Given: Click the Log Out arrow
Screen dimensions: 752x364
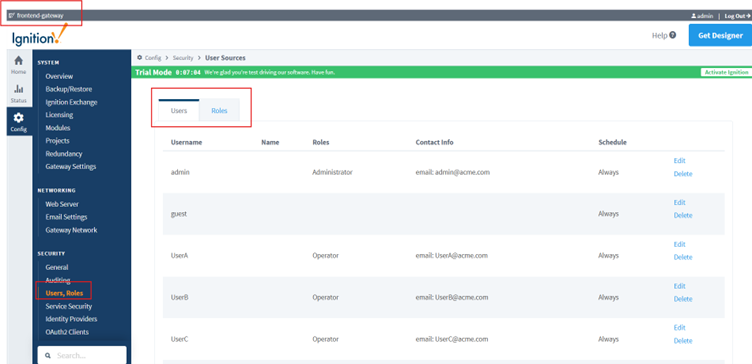Looking at the screenshot, I should point(748,16).
